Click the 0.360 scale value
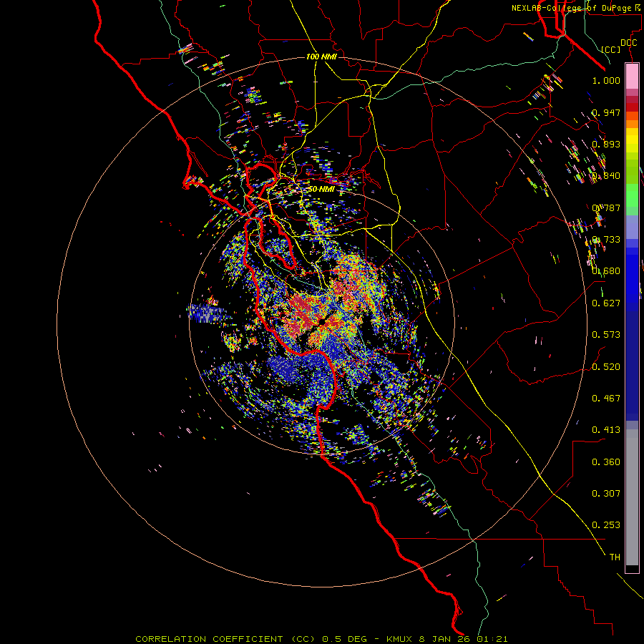 [606, 462]
